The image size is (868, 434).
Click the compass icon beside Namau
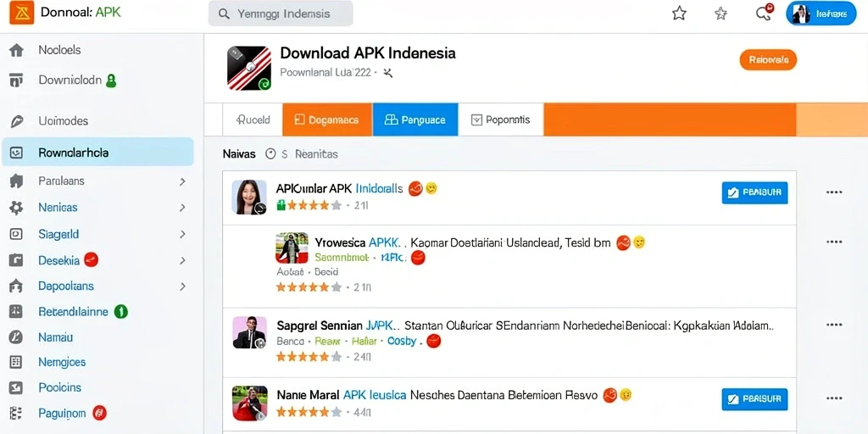(x=17, y=337)
